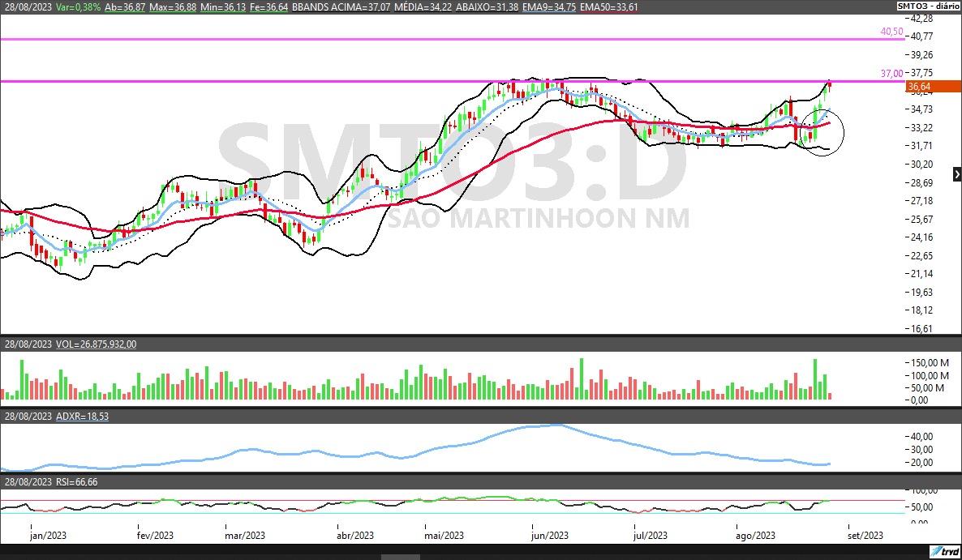
Task: Click the 34,73 price axis label
Action: coord(921,109)
